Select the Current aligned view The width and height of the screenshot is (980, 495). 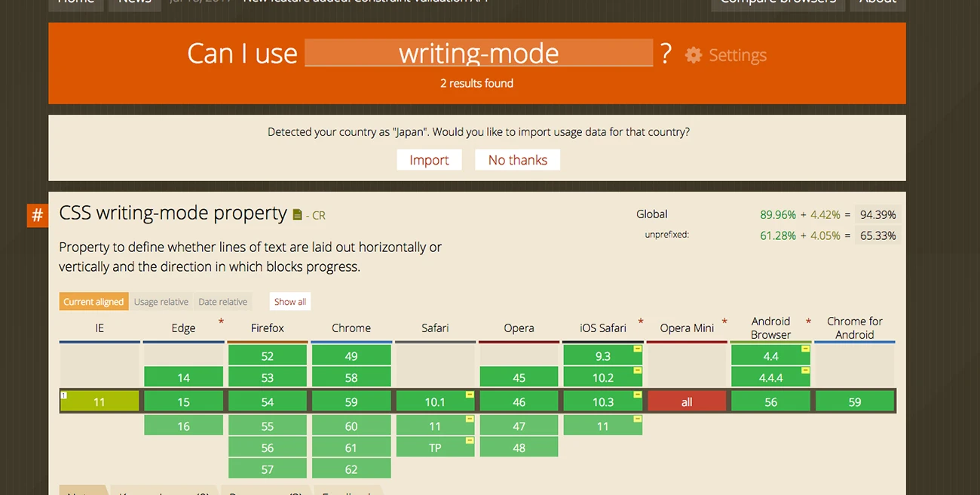(93, 302)
